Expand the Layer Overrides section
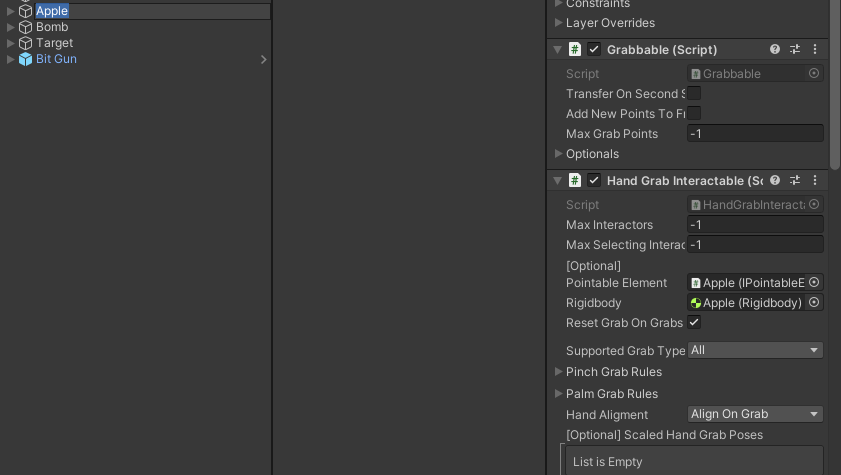Viewport: 841px width, 475px height. (x=558, y=23)
